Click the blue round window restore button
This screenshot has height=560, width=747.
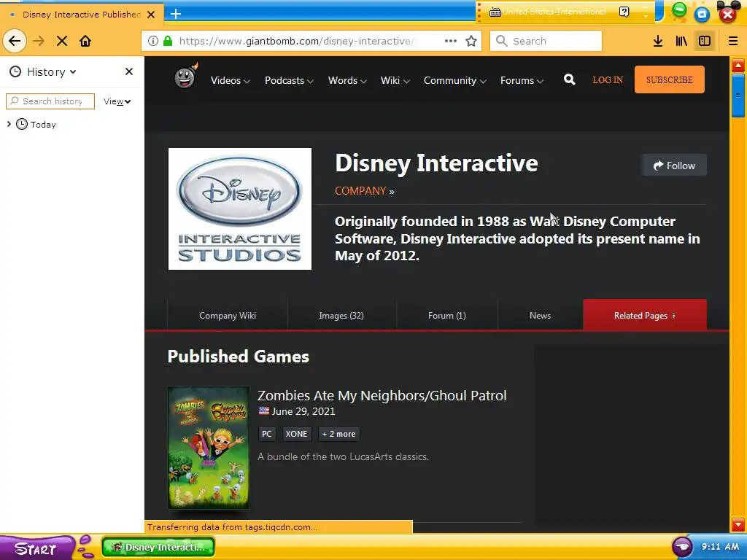703,15
